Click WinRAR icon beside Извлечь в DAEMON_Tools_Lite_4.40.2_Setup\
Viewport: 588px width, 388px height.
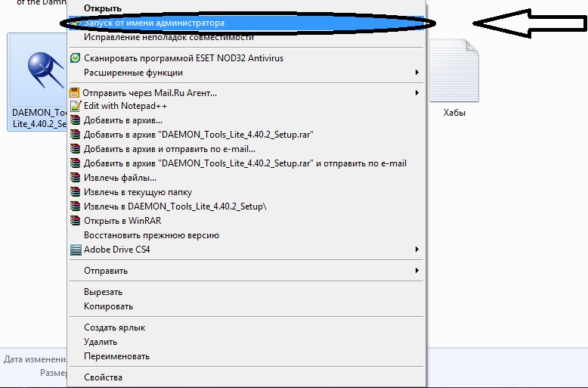[76, 206]
